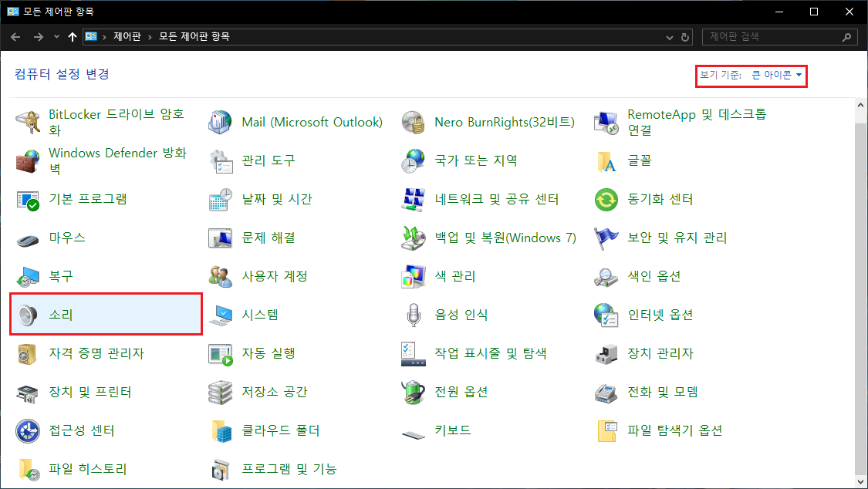Image resolution: width=868 pixels, height=489 pixels.
Task: Click the BitLocker 드라이브 암호화 icon
Action: click(x=29, y=122)
